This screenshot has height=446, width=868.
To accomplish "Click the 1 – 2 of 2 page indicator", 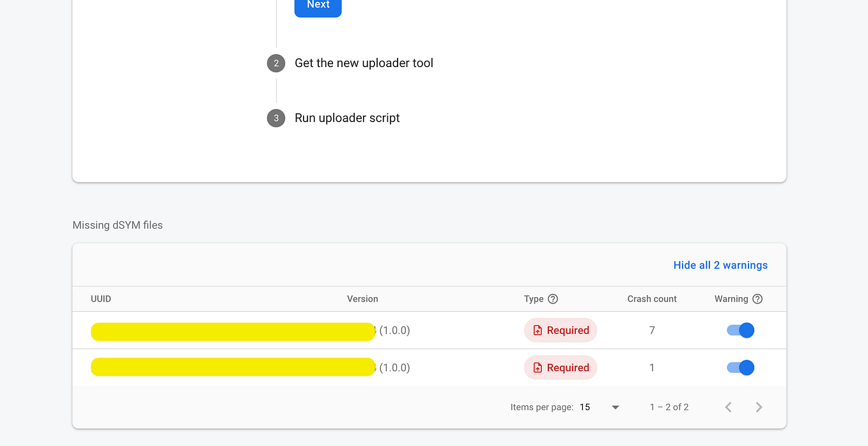I will click(x=669, y=406).
